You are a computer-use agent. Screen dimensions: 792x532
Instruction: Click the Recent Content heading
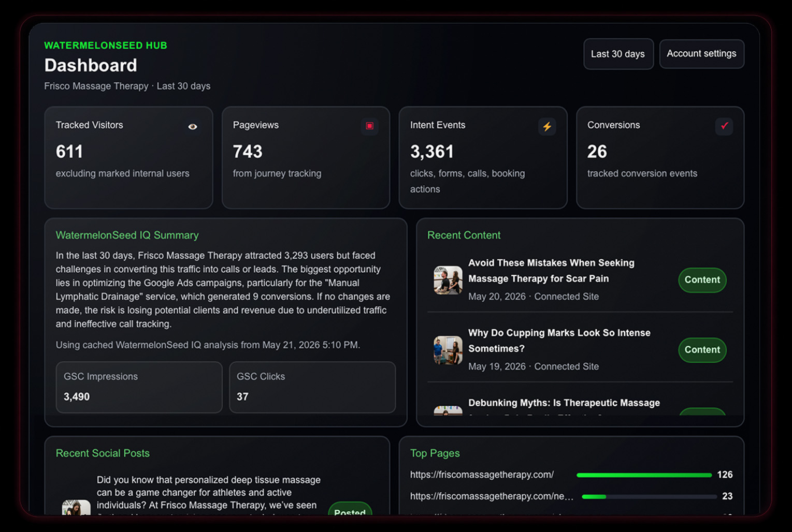click(464, 235)
